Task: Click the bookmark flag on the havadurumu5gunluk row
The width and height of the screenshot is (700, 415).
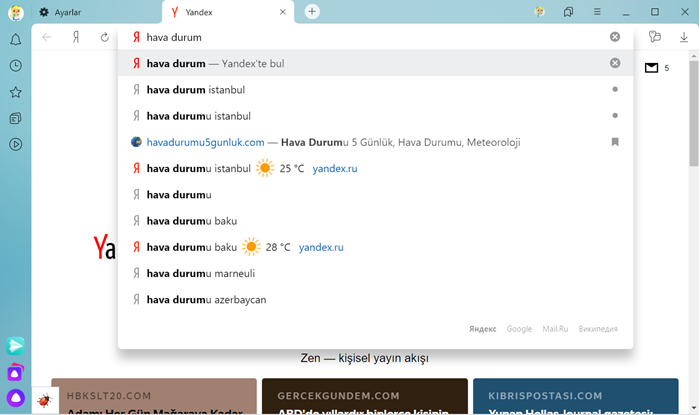Action: pyautogui.click(x=615, y=142)
